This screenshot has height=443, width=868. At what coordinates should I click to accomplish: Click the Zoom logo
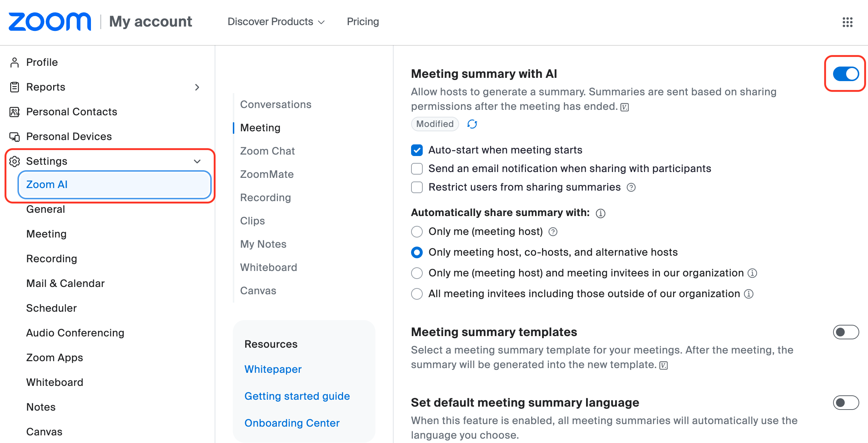50,22
